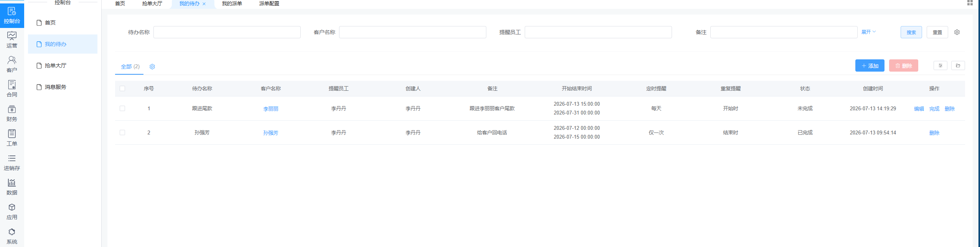Click the folder icon button in toolbar
Image resolution: width=980 pixels, height=247 pixels.
[x=958, y=65]
